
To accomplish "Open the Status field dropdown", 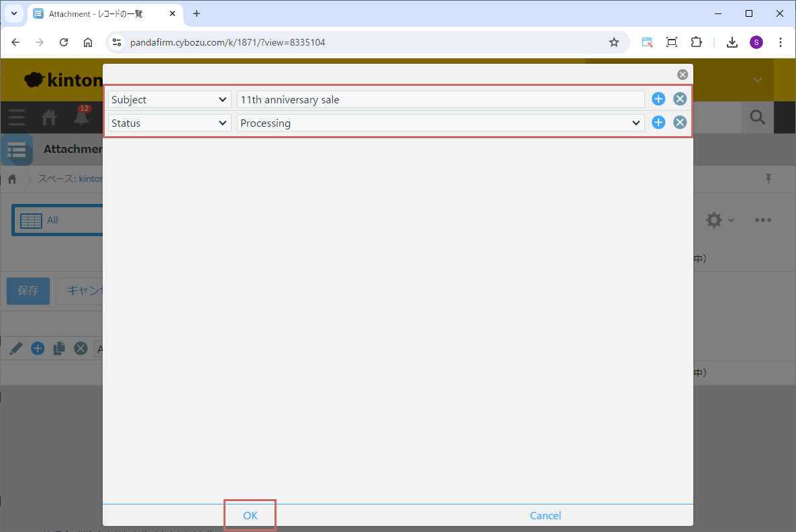I will [x=169, y=123].
